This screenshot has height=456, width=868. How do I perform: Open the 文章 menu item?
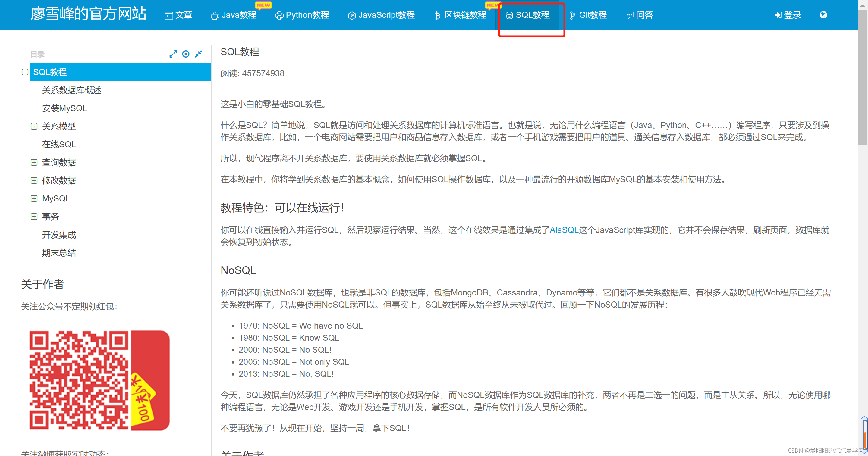178,15
